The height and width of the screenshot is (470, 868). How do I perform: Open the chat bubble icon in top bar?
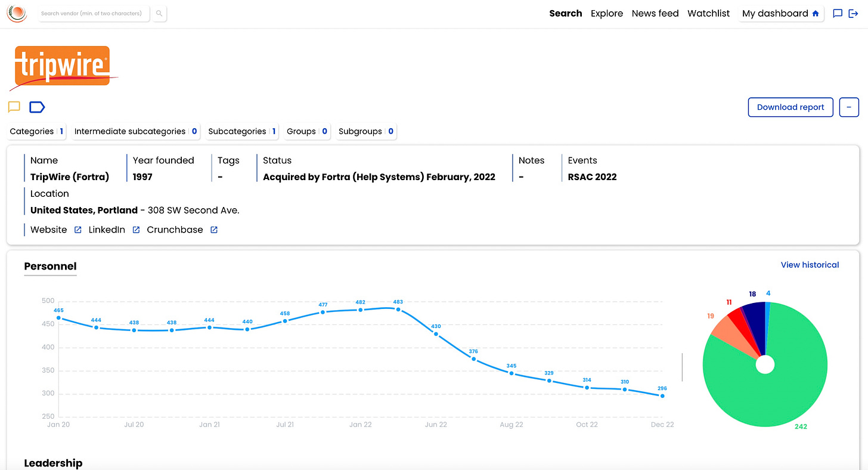pyautogui.click(x=838, y=13)
